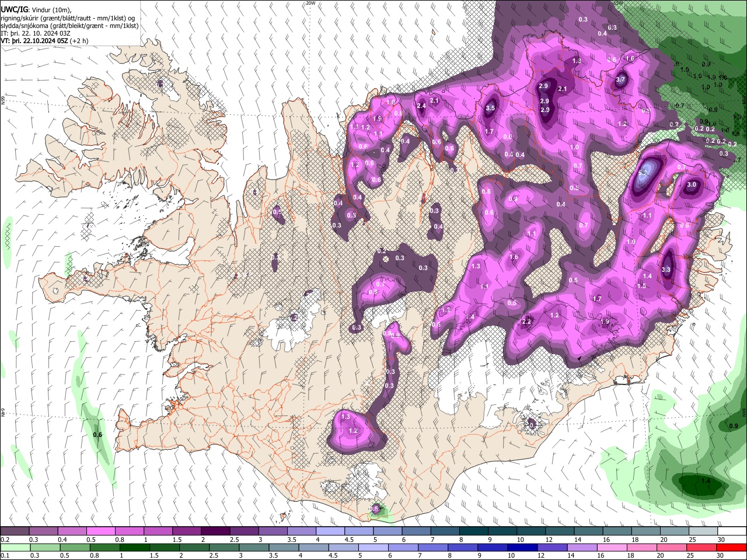
Task: Select the slate grey-blue swatch starting at 3.5, bottom legend
Action: (x=283, y=548)
